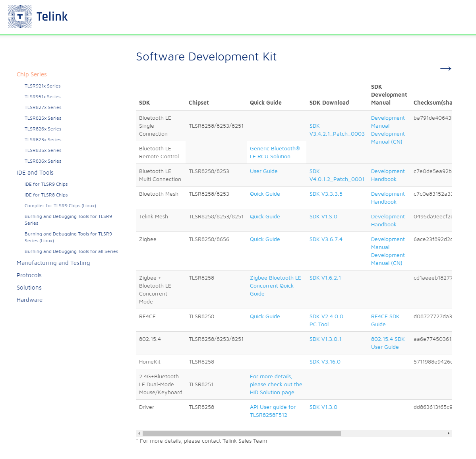Open Zigbee Bluetooth LE Concurrent Quick Guide
Viewport: 476px width, 459px height.
275,286
